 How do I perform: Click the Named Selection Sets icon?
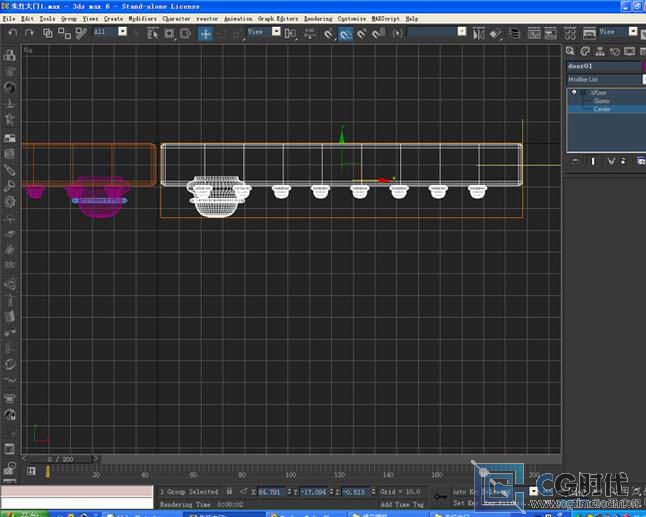tap(397, 33)
